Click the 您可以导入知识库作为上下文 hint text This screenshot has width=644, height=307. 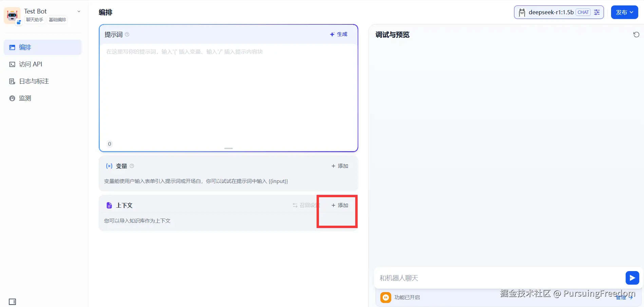click(137, 221)
